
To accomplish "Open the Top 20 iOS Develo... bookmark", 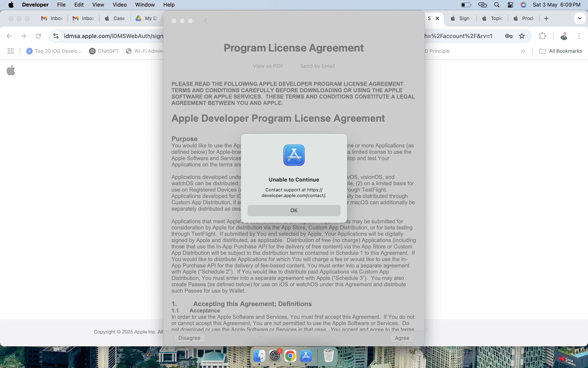I will 54,51.
